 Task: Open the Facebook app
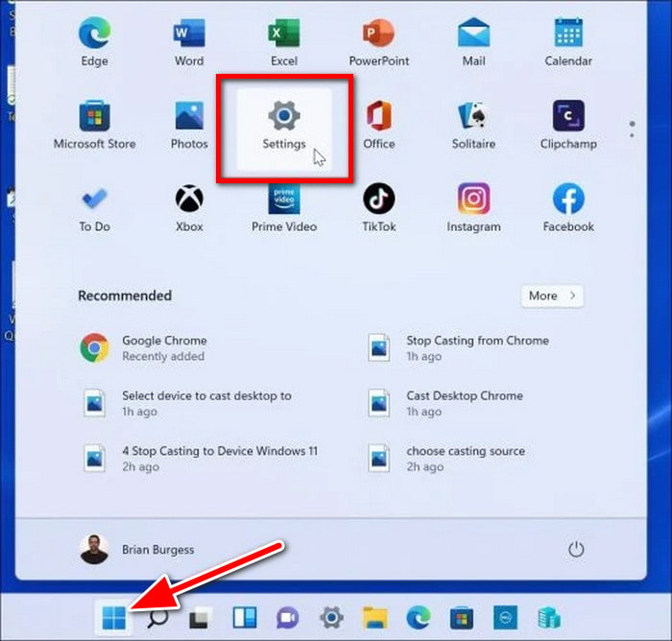[568, 208]
